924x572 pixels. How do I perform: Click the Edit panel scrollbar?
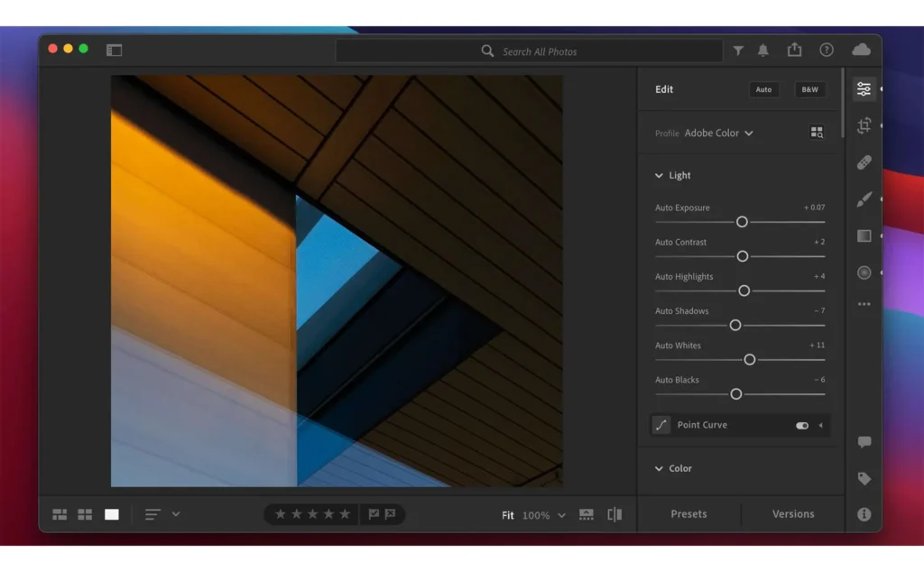click(x=843, y=103)
